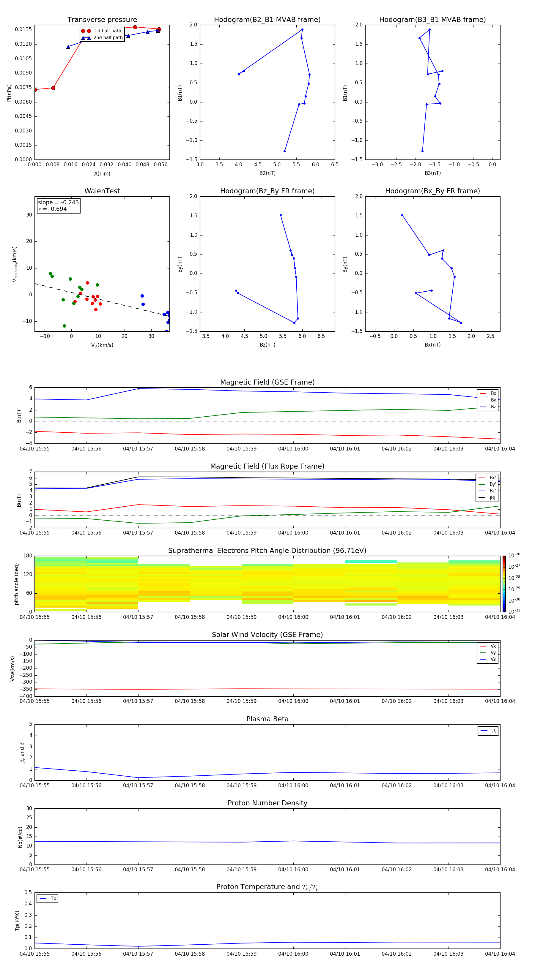Viewport: 535px width, 980px height.
Task: Click the 'slope = -0.243' annotation
Action: [x=58, y=203]
